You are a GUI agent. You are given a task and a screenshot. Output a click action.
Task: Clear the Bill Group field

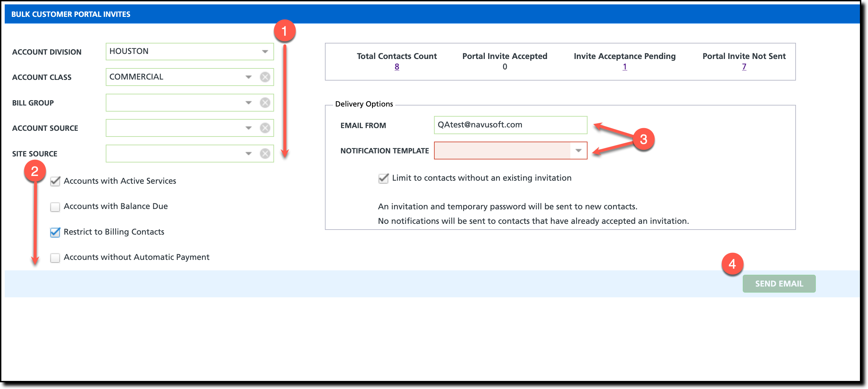click(x=265, y=102)
